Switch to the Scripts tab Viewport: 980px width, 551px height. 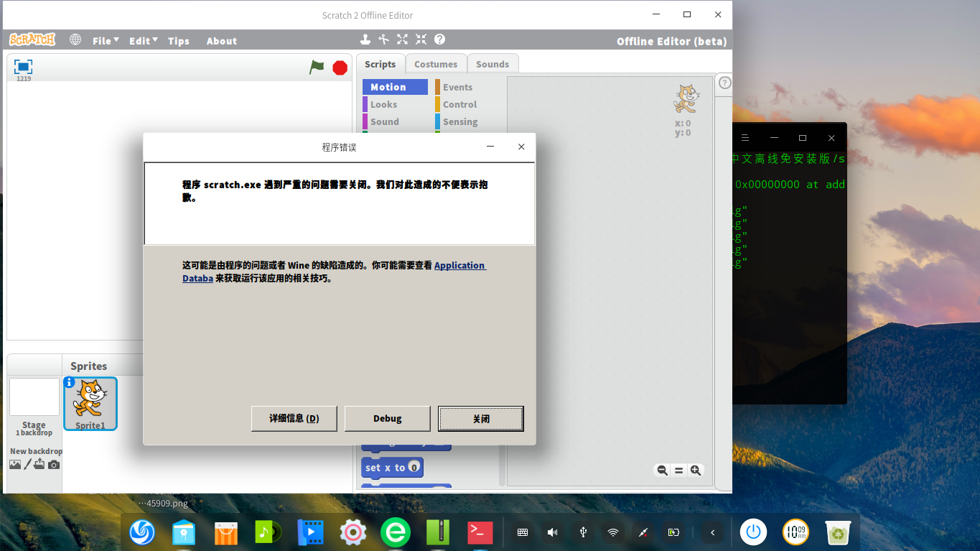(380, 64)
